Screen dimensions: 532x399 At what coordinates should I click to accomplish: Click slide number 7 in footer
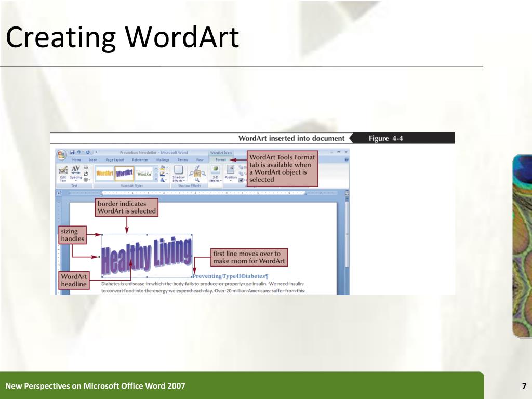pyautogui.click(x=524, y=386)
